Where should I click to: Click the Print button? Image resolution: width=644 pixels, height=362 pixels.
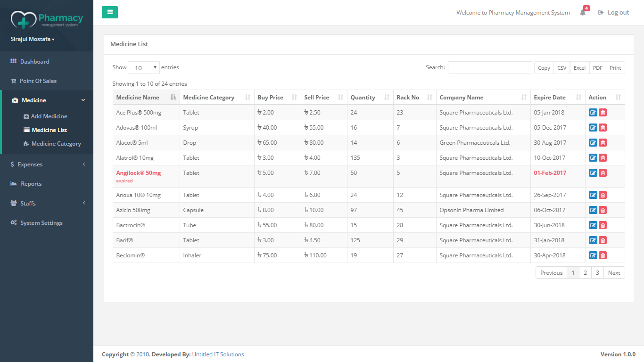[x=615, y=68]
